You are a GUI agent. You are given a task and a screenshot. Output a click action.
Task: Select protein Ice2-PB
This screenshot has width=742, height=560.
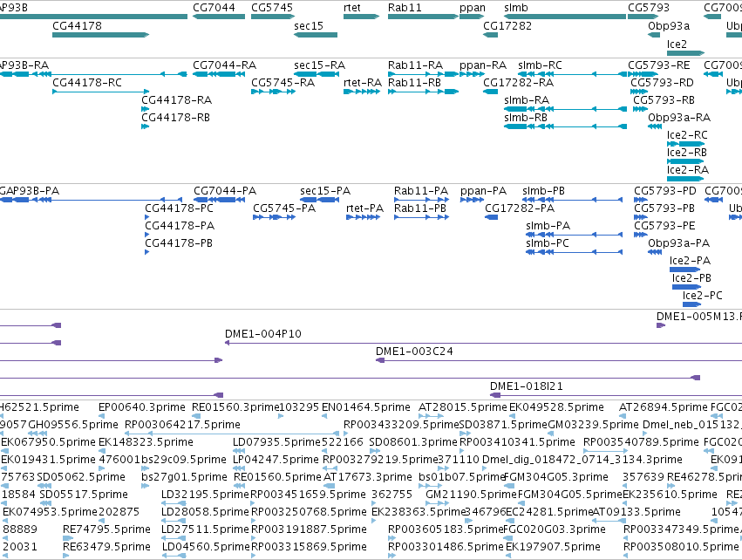click(x=691, y=278)
